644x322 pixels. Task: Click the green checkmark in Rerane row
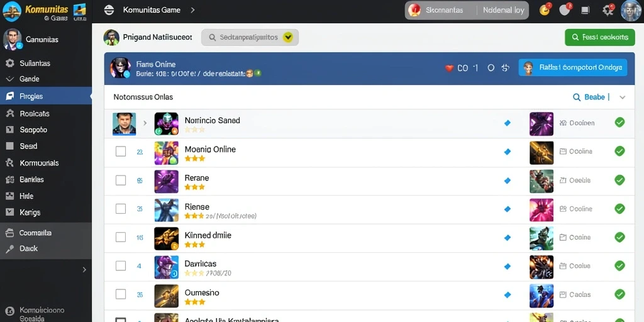coord(619,180)
